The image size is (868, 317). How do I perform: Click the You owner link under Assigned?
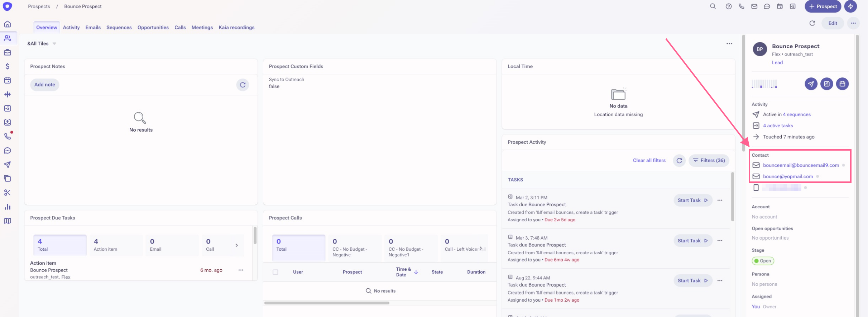coord(756,307)
